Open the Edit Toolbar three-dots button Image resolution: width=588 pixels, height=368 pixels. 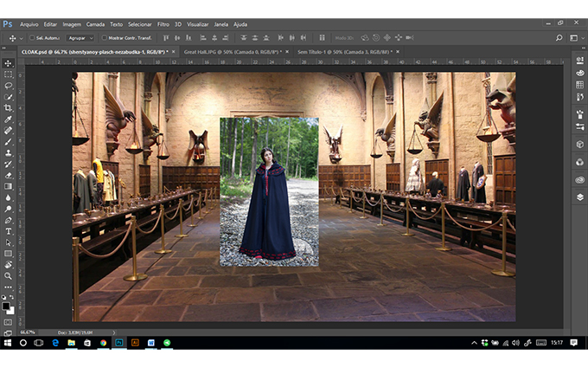8,287
